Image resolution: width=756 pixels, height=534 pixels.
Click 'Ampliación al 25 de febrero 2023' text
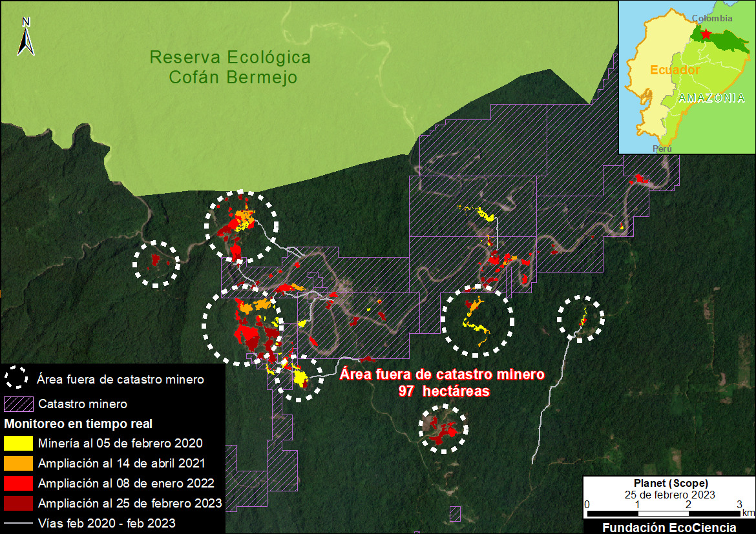pyautogui.click(x=130, y=503)
